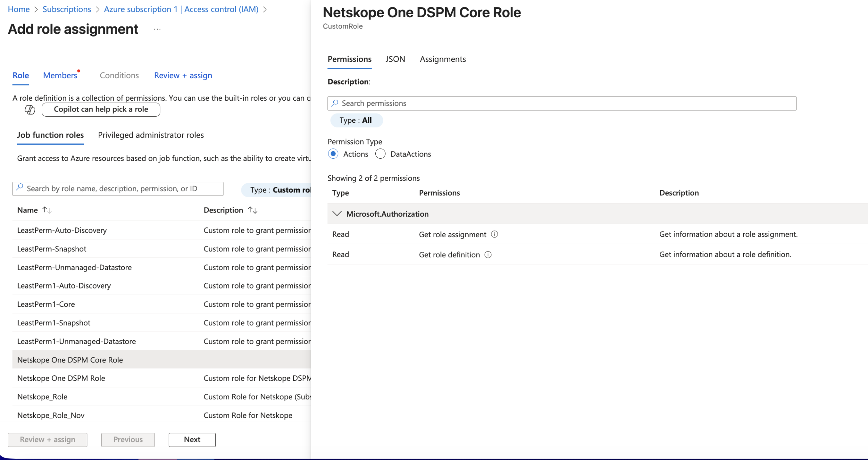Click the Description column header in permissions table
Image resolution: width=868 pixels, height=460 pixels.
(679, 193)
